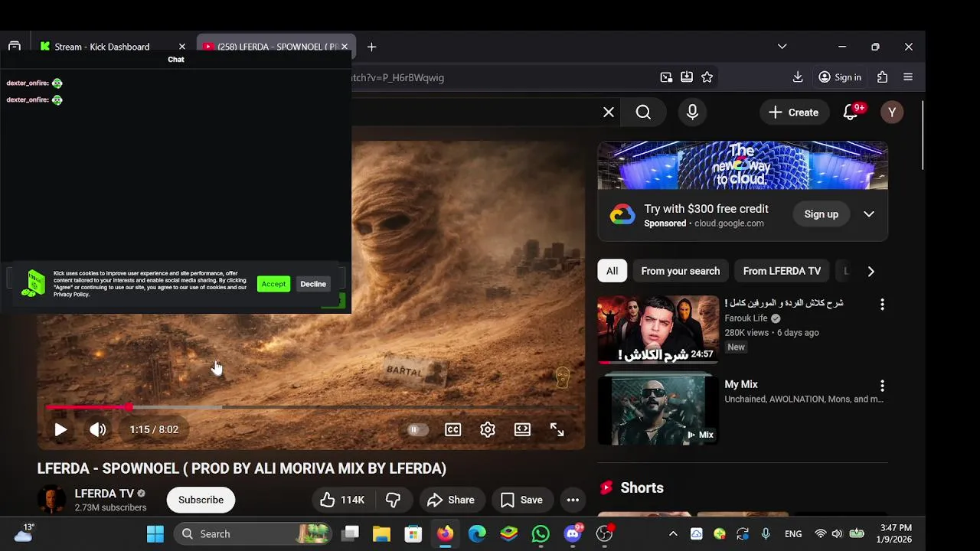Open YouTube notifications showing 9+

(851, 112)
